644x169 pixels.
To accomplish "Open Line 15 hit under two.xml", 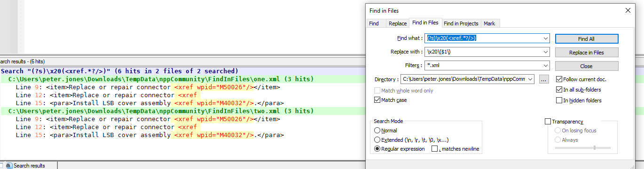I will [x=149, y=135].
